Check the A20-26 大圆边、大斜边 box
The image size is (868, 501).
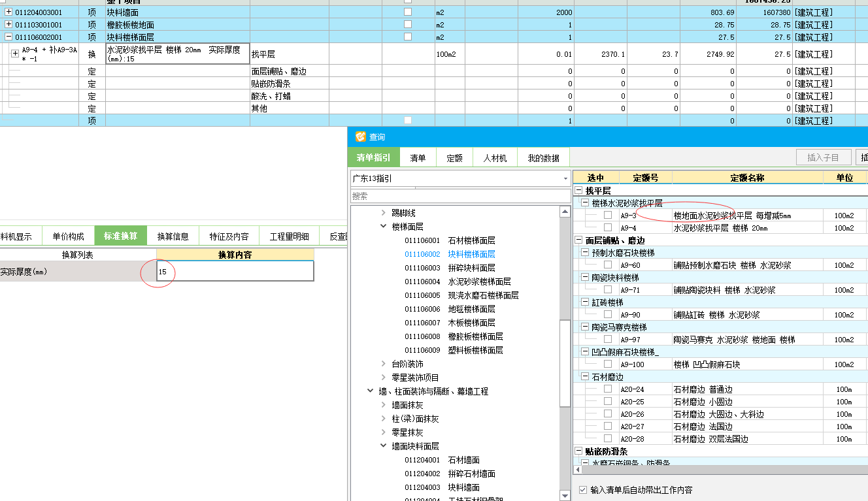(x=608, y=413)
